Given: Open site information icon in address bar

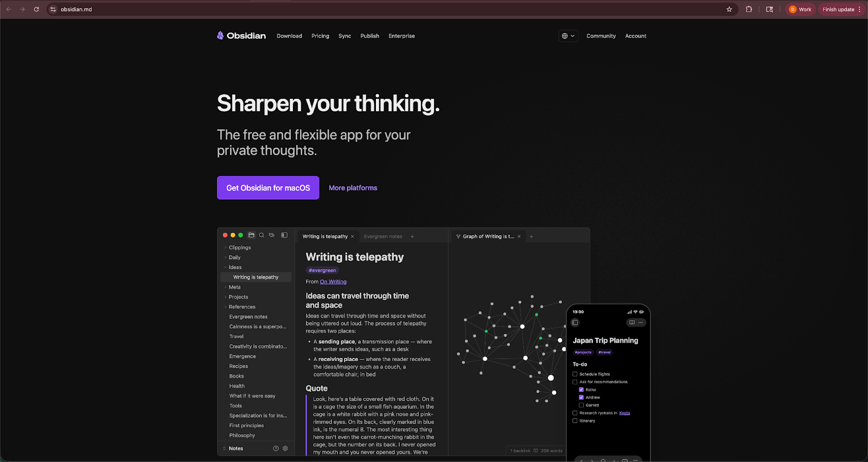Looking at the screenshot, I should coord(53,9).
